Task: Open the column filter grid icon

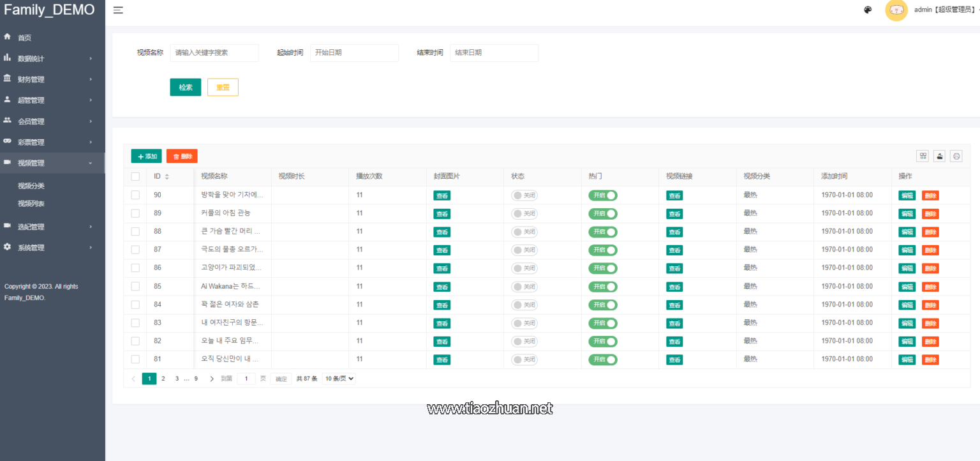Action: point(923,156)
